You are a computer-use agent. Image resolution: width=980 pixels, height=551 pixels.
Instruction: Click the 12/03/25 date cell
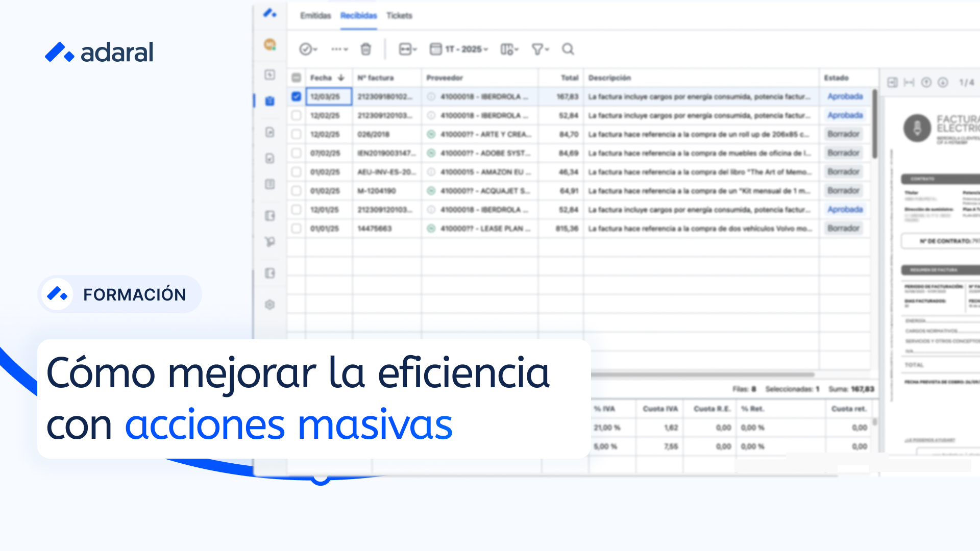[x=329, y=96]
